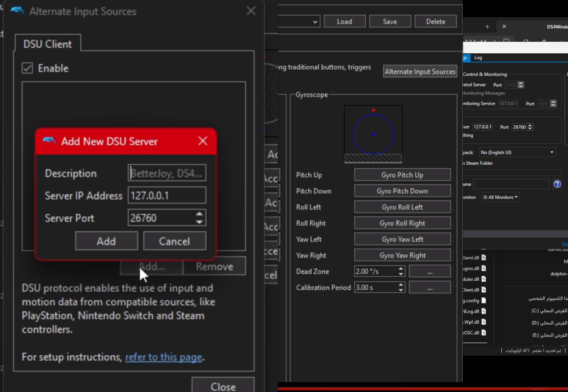Click the Remove button below the server list

click(x=214, y=266)
